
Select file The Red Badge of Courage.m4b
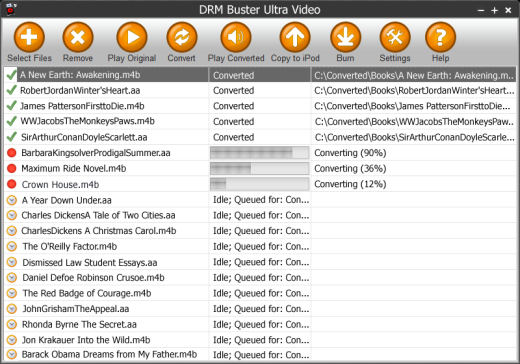coord(87,293)
